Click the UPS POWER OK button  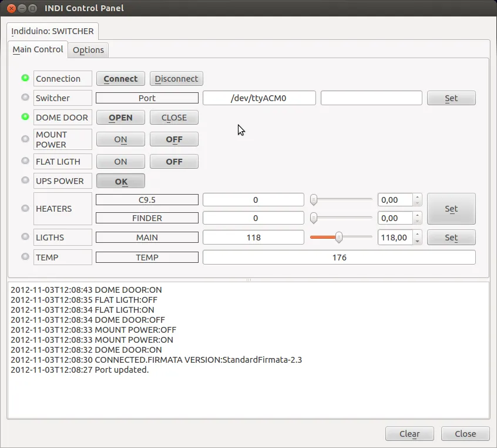120,181
